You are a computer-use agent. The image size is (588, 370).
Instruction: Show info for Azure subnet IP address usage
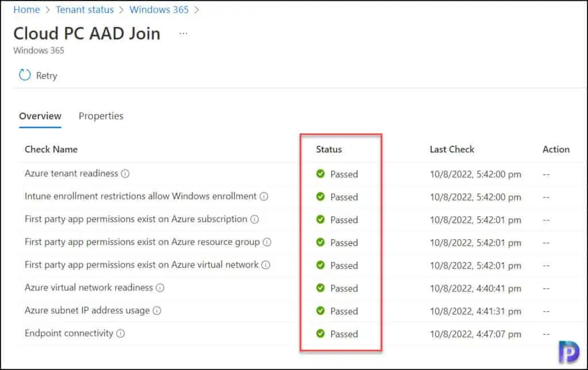[x=157, y=310]
